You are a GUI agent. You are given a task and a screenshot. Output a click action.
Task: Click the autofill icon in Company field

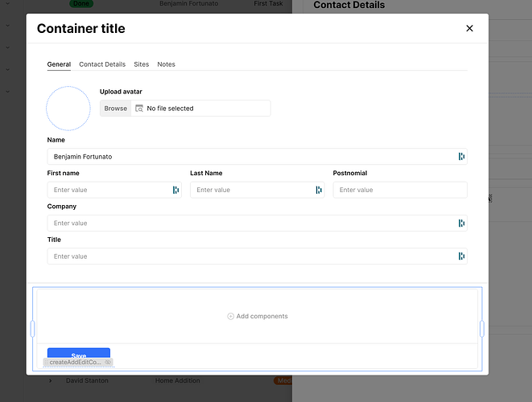(x=461, y=224)
